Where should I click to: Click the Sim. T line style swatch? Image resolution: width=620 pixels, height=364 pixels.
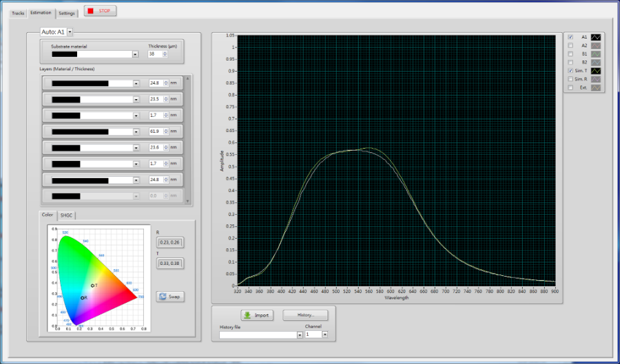click(x=596, y=71)
